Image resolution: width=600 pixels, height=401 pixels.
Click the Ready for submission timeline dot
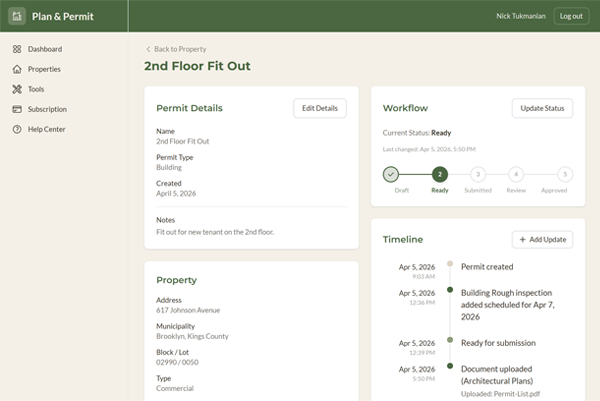450,340
